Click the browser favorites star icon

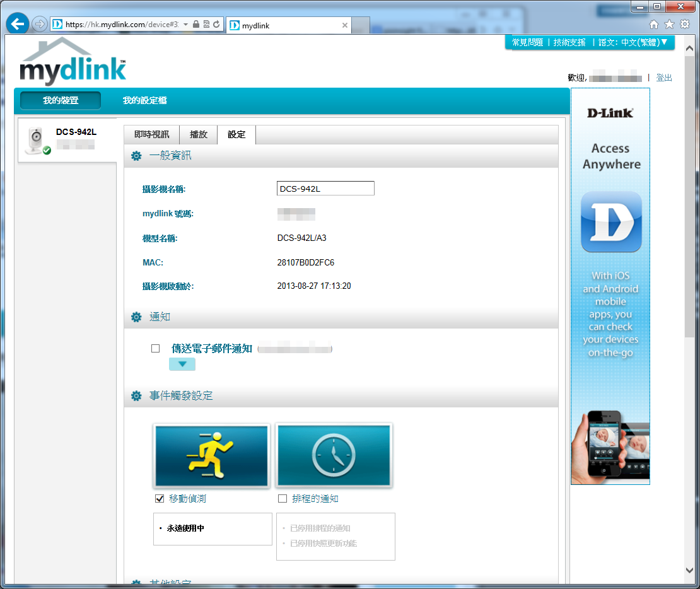click(669, 25)
